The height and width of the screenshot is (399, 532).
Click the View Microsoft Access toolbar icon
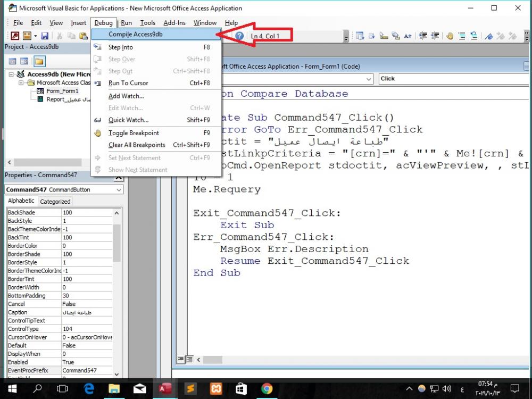(x=14, y=36)
